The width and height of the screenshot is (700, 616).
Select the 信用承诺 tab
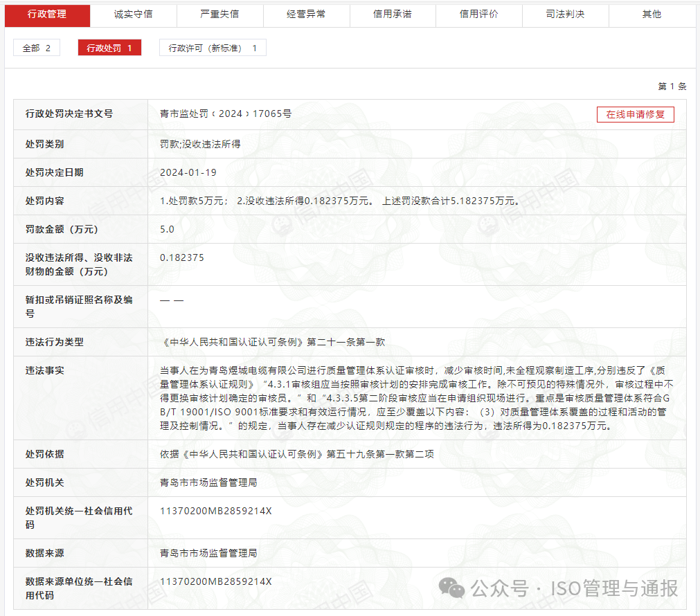pyautogui.click(x=393, y=15)
